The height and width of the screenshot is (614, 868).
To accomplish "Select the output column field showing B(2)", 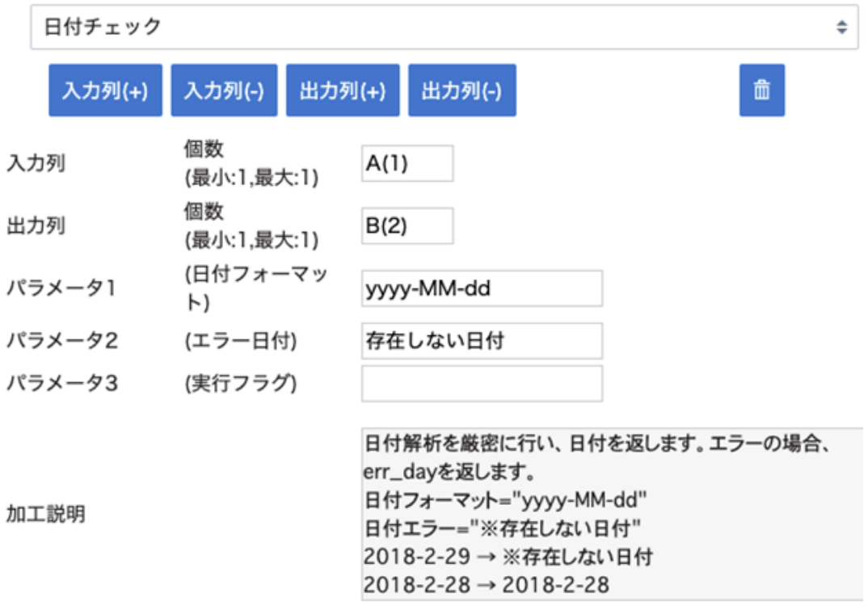I will point(407,225).
